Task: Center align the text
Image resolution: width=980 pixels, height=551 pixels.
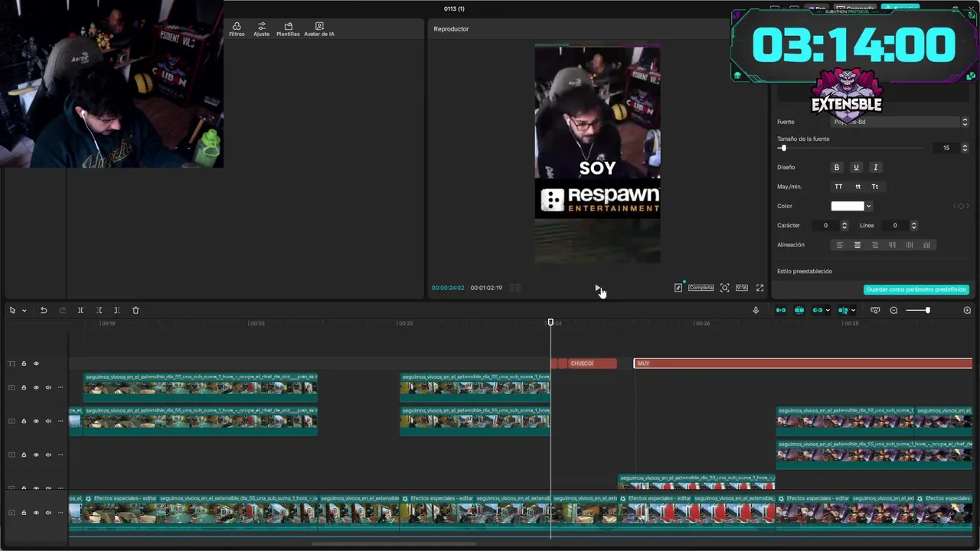Action: 857,245
